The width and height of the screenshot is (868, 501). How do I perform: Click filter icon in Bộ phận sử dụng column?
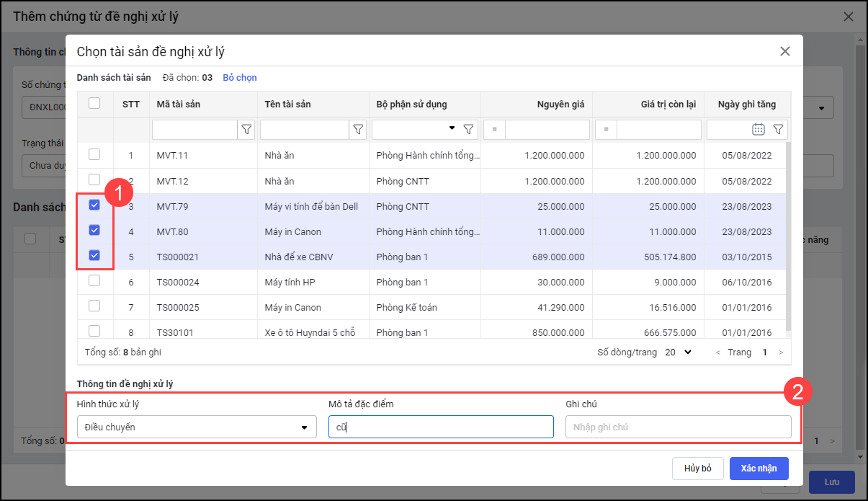click(x=468, y=130)
